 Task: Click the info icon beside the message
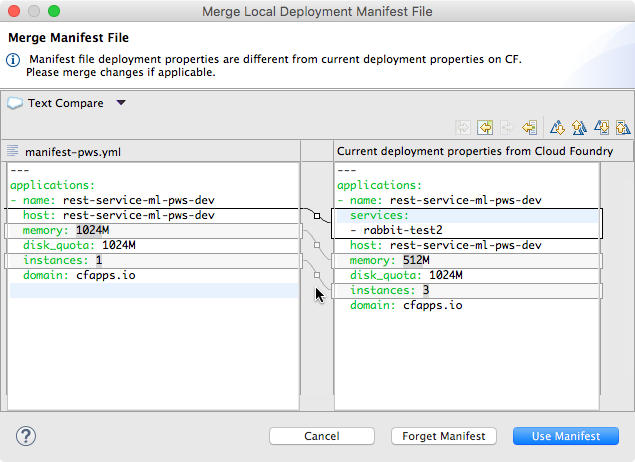coord(13,60)
